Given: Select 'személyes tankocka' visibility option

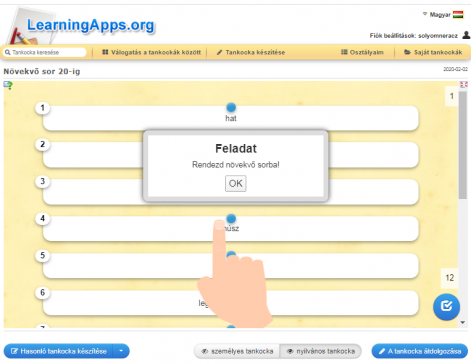Looking at the screenshot, I should click(237, 351).
